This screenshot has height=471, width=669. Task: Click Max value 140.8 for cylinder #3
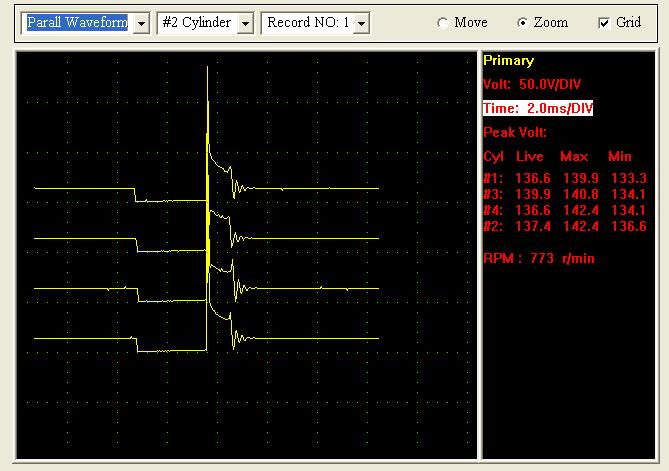click(x=581, y=194)
